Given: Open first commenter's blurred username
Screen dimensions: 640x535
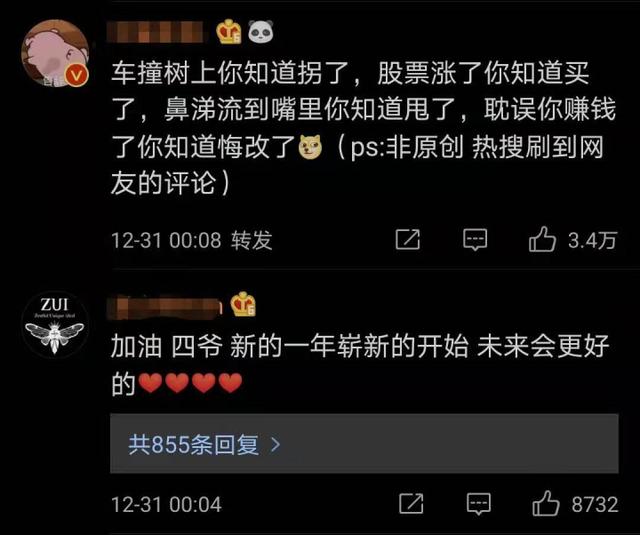Looking at the screenshot, I should (x=155, y=32).
